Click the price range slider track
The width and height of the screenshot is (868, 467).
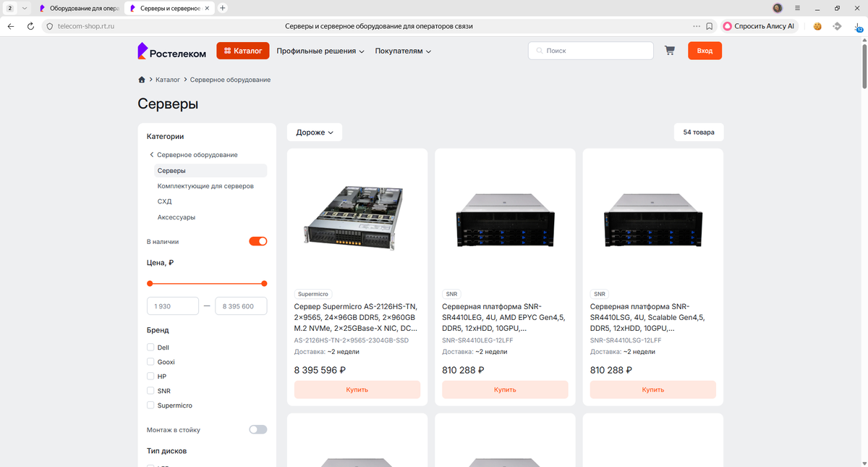point(207,283)
